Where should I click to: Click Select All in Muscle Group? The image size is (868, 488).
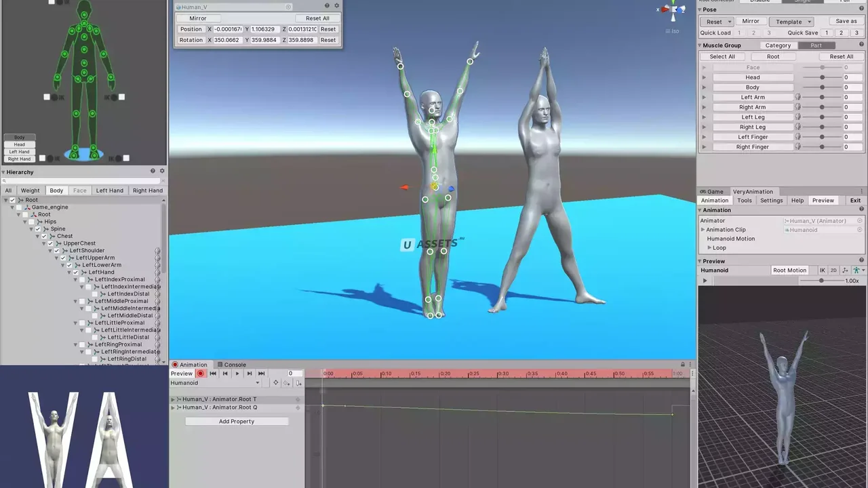click(x=722, y=57)
